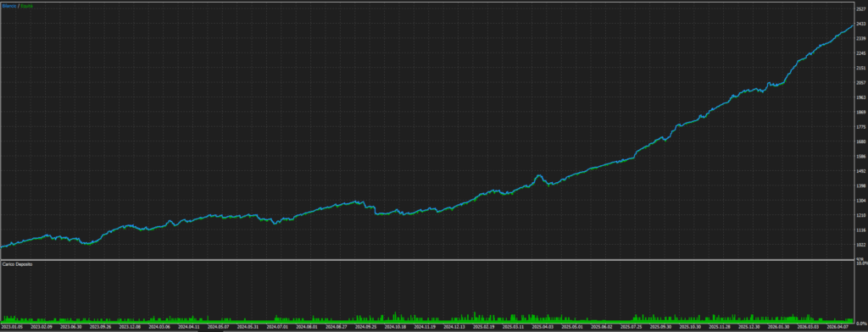The image size is (868, 332).
Task: Click the 0.0% deposit load label
Action: point(861,324)
